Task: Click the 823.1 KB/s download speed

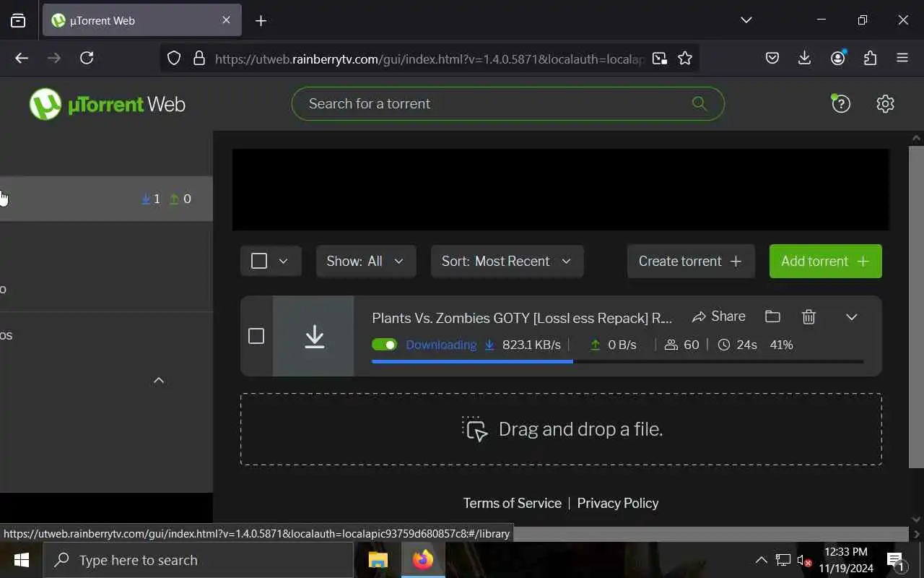Action: click(531, 345)
